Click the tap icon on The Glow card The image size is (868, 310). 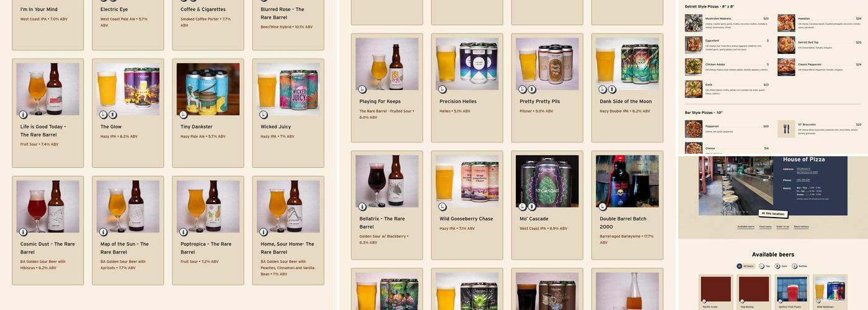point(104,115)
